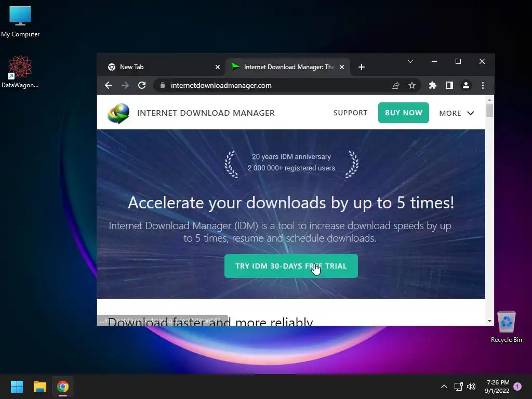
Task: Open the Chrome profile avatar
Action: (x=466, y=86)
